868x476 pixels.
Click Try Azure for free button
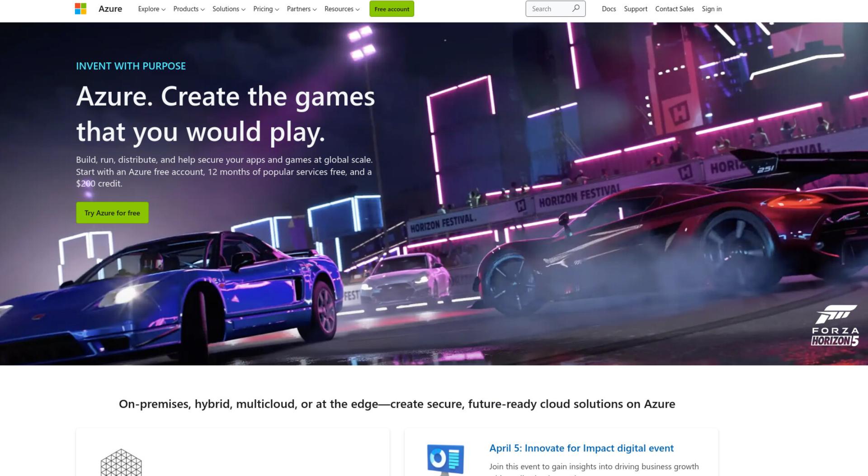coord(112,213)
